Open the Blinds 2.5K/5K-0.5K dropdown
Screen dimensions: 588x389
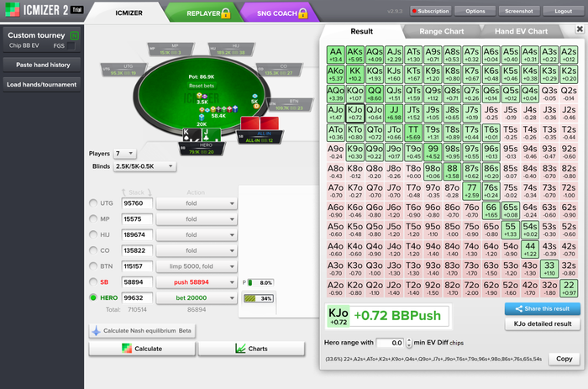coord(144,166)
